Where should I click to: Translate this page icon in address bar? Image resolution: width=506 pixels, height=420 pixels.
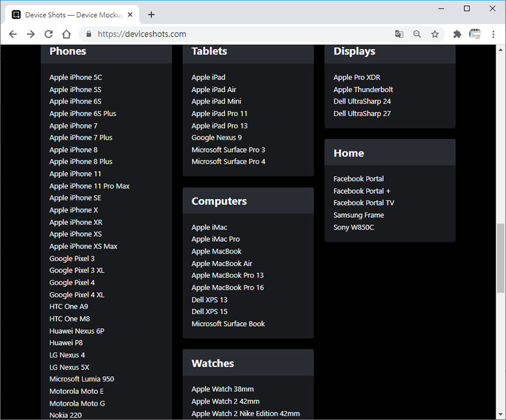tap(399, 34)
